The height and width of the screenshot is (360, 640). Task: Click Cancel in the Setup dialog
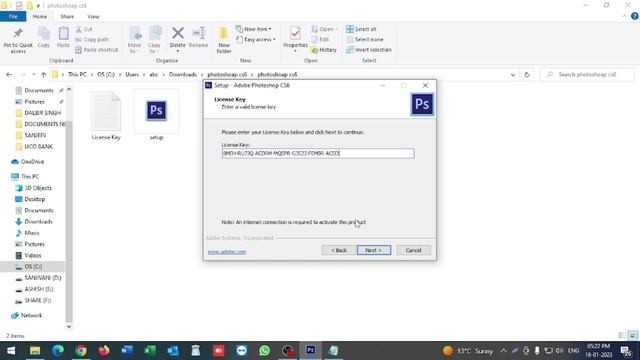pyautogui.click(x=413, y=250)
